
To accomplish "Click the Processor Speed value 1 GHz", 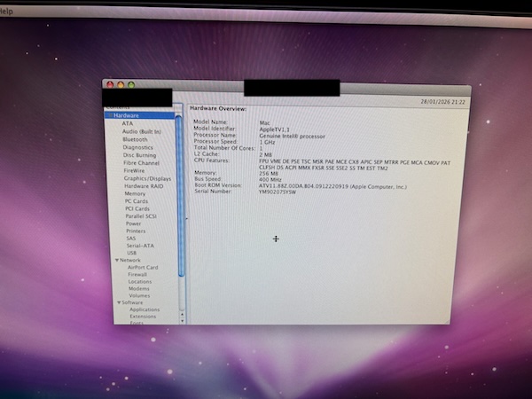I will [267, 142].
